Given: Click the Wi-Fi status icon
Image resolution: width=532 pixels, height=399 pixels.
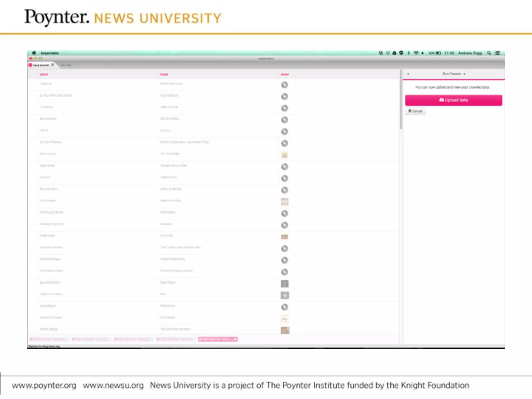Looking at the screenshot, I should pyautogui.click(x=416, y=53).
